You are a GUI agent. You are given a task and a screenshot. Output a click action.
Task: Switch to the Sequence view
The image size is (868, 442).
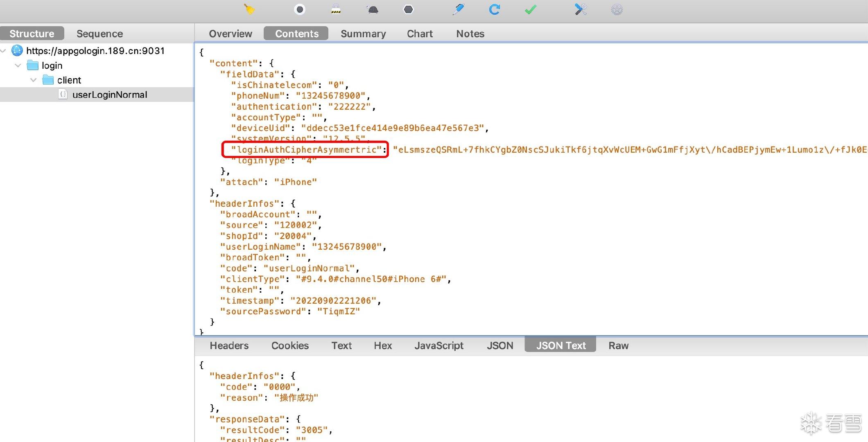(99, 34)
